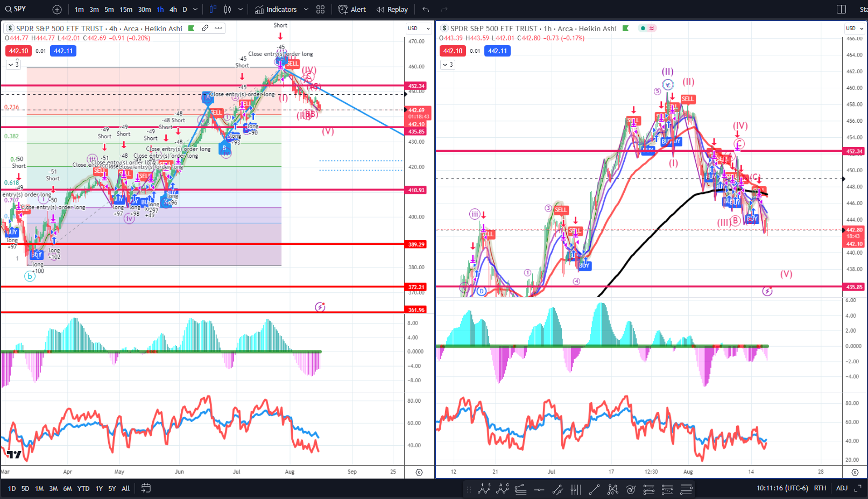The height and width of the screenshot is (499, 868).
Task: Select the Fib spiral tool
Action: pyautogui.click(x=631, y=489)
